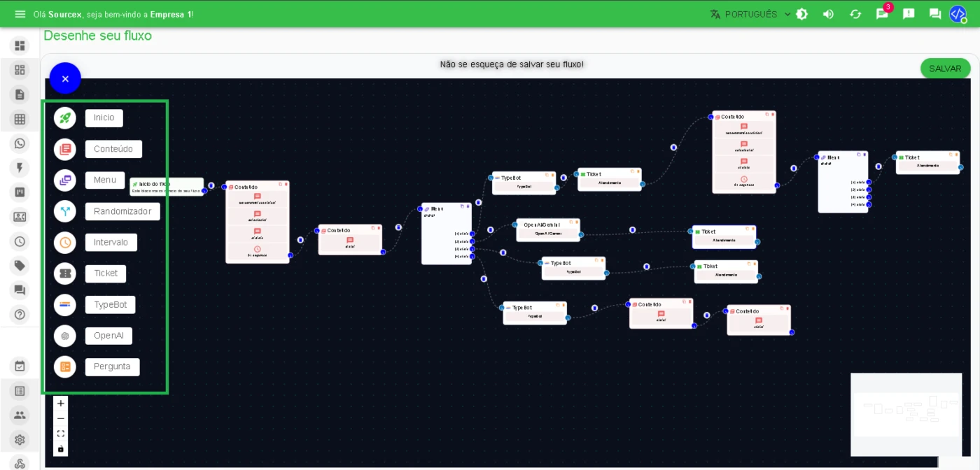This screenshot has height=470, width=980.
Task: Click the reminder 'Não se esqueça de salvar seu fluxo!'
Action: [x=512, y=64]
